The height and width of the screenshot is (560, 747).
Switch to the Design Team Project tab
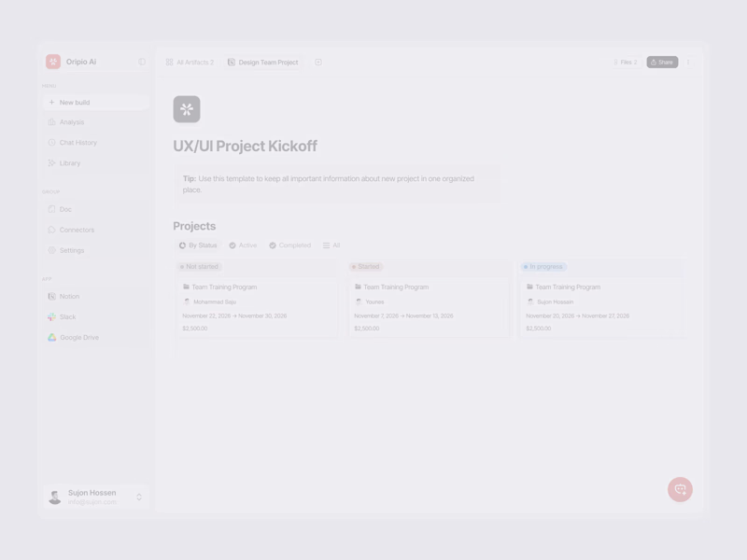[x=263, y=63]
